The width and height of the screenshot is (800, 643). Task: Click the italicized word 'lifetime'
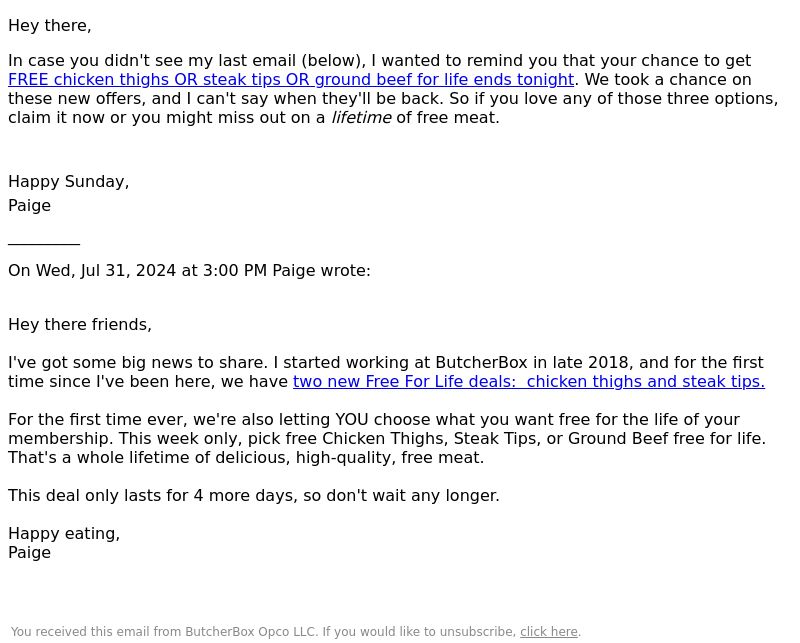[x=361, y=118]
